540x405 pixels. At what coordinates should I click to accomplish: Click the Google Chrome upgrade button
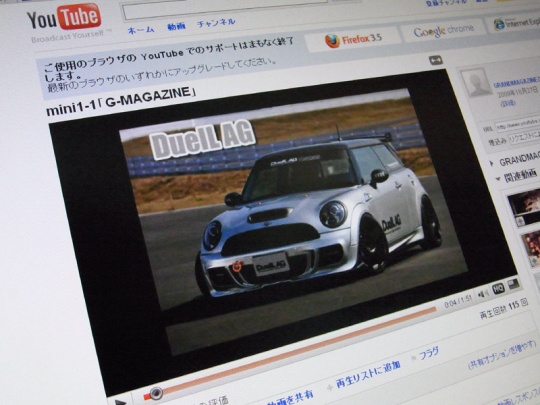point(444,31)
